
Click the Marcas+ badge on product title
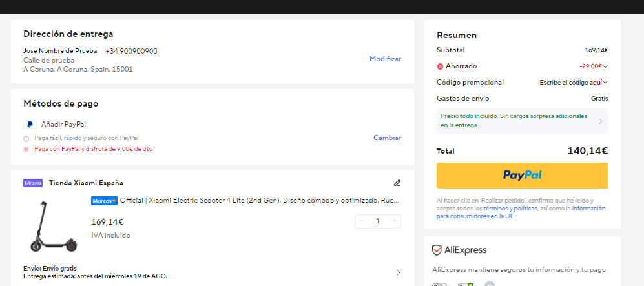click(105, 201)
